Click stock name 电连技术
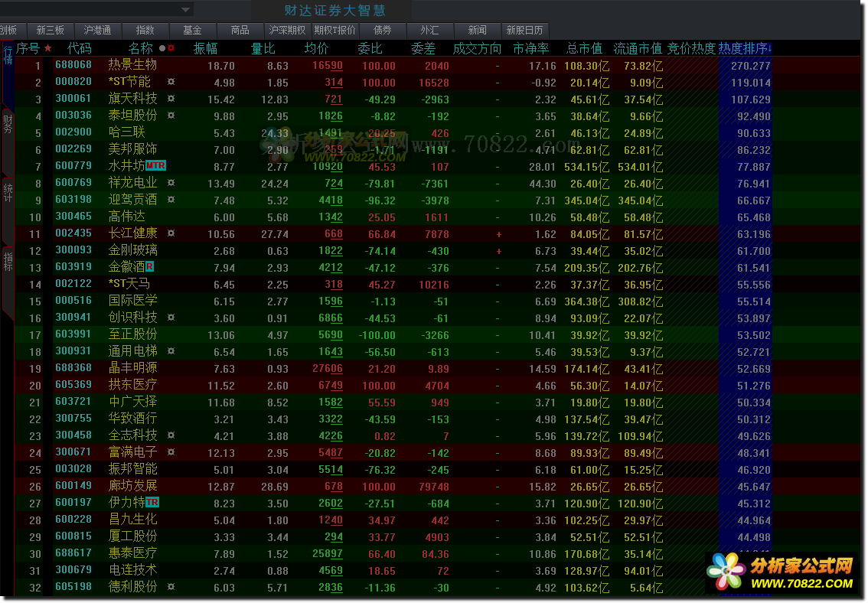The height and width of the screenshot is (603, 868). pyautogui.click(x=133, y=570)
